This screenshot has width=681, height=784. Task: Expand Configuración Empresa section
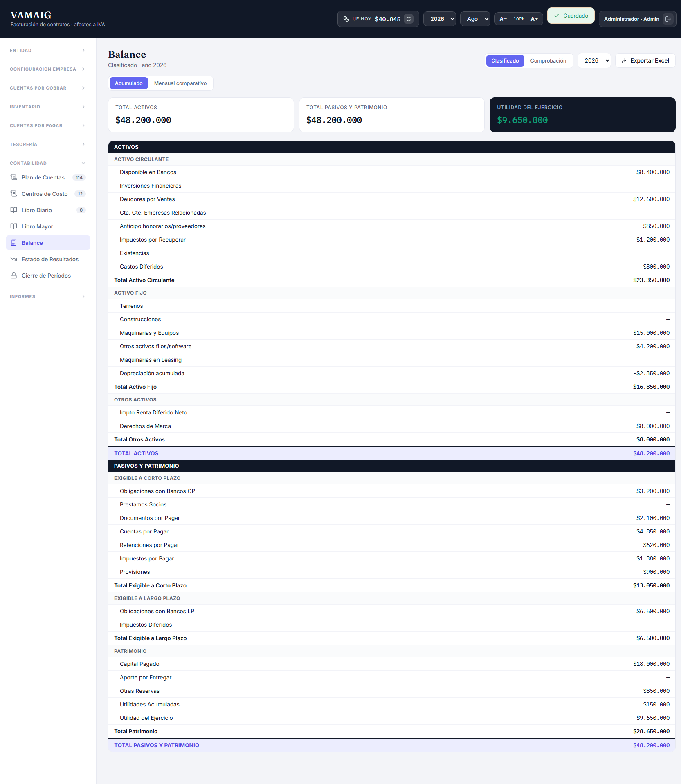coord(48,69)
